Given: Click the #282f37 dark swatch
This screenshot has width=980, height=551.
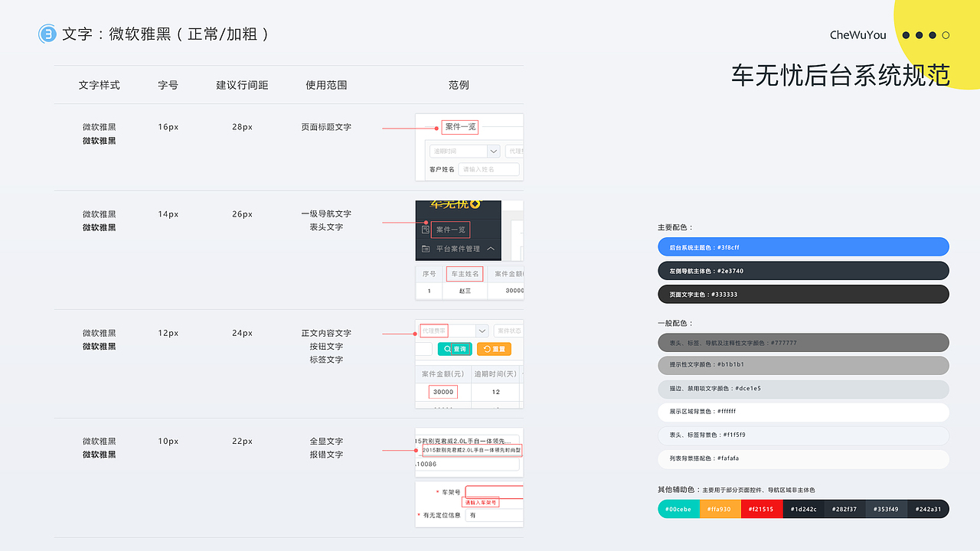Looking at the screenshot, I should pos(845,509).
